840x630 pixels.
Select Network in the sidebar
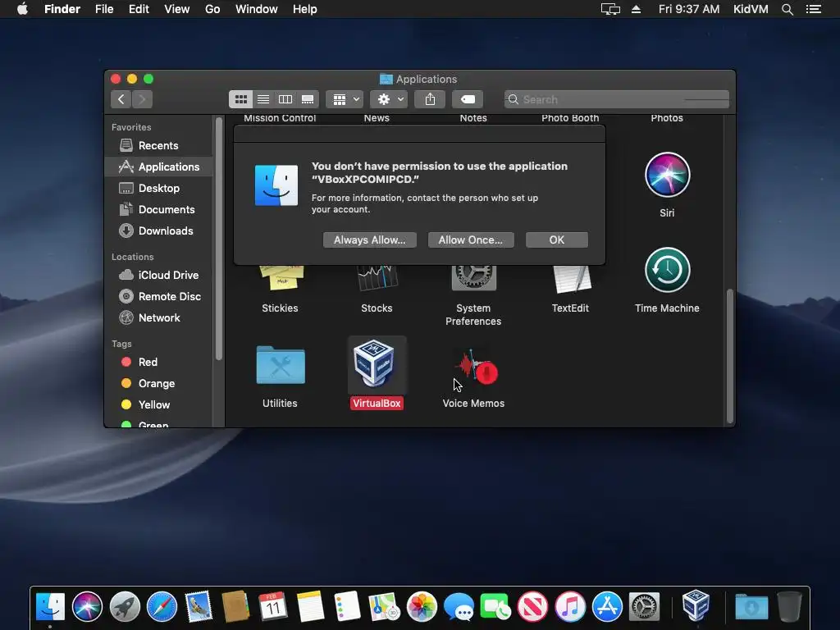tap(159, 317)
